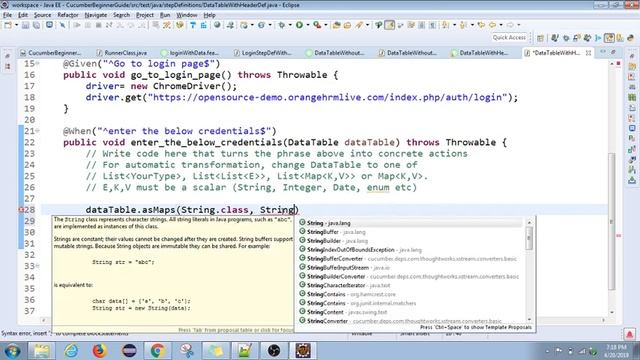Collapse the fold at line 15
This screenshot has width=640, height=360.
click(38, 63)
